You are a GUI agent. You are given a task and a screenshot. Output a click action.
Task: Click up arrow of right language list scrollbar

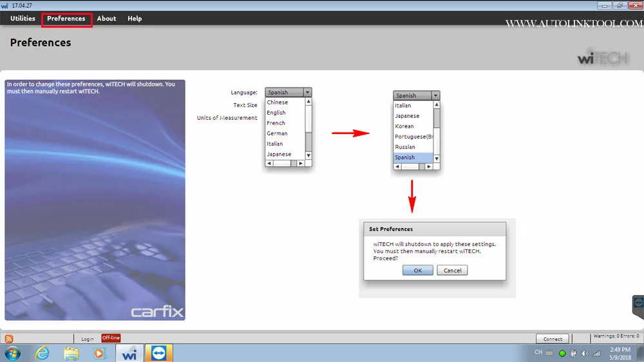pyautogui.click(x=437, y=105)
